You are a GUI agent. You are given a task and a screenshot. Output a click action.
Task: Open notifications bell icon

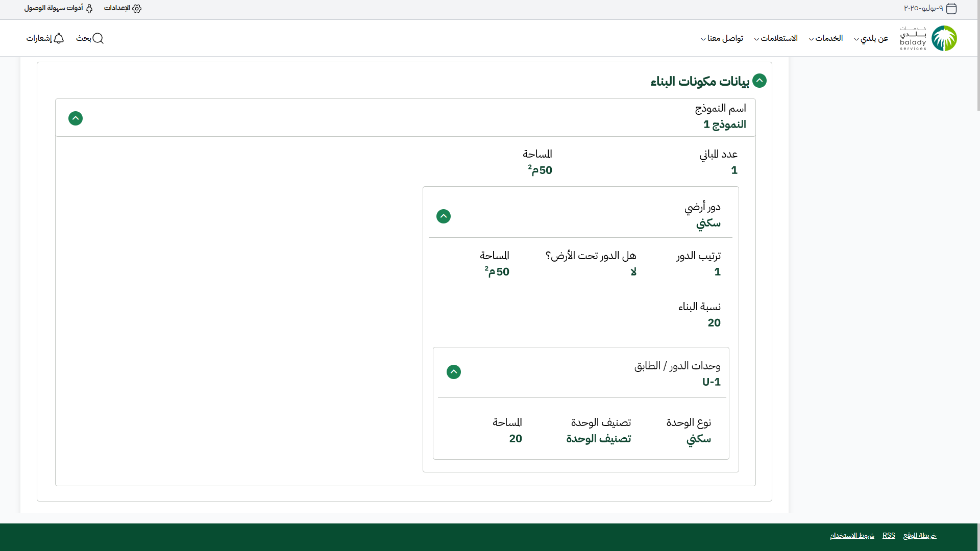coord(59,38)
